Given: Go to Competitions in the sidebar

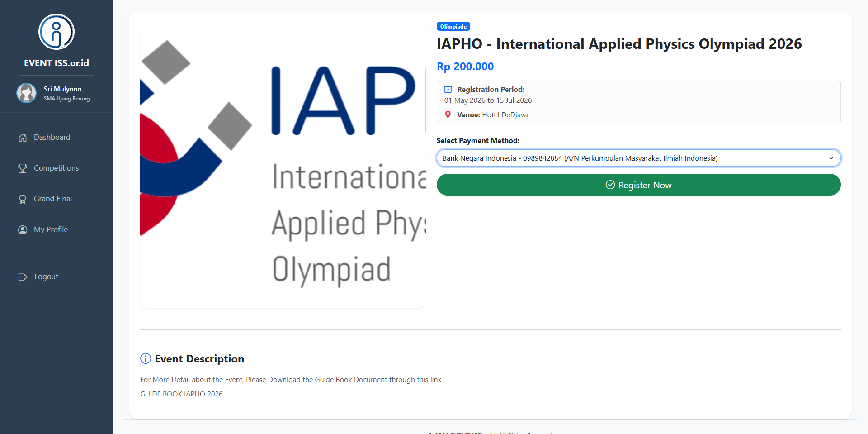Looking at the screenshot, I should 57,168.
